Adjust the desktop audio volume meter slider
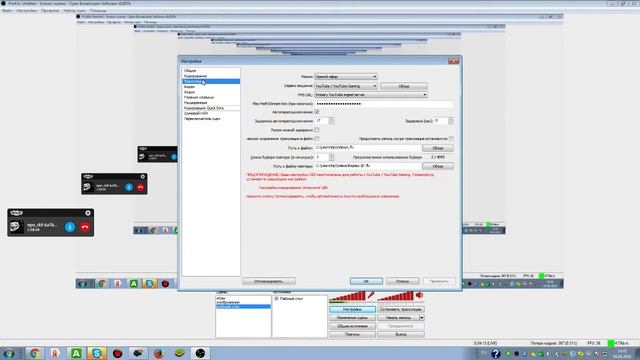 pyautogui.click(x=396, y=296)
